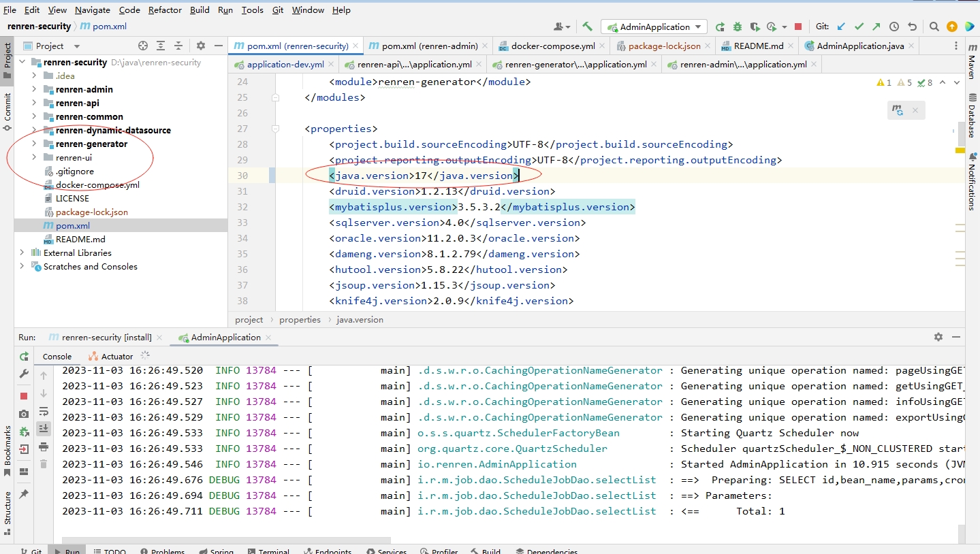This screenshot has height=554, width=980.
Task: Open the Refactor menu
Action: click(165, 10)
